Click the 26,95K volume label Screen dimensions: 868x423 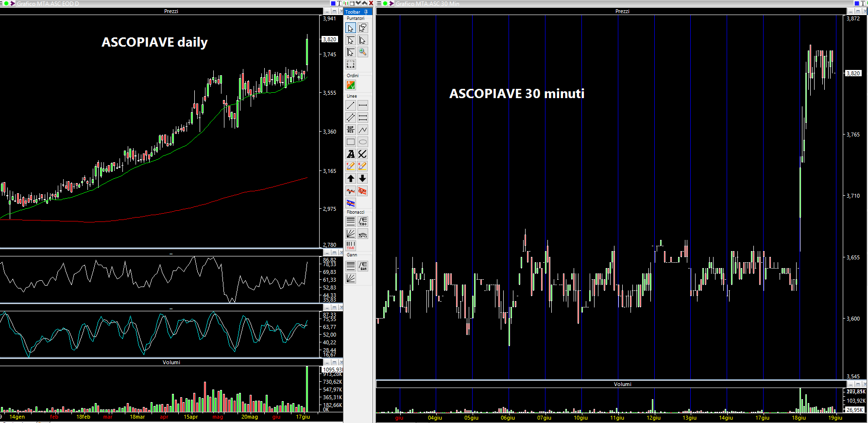(854, 410)
